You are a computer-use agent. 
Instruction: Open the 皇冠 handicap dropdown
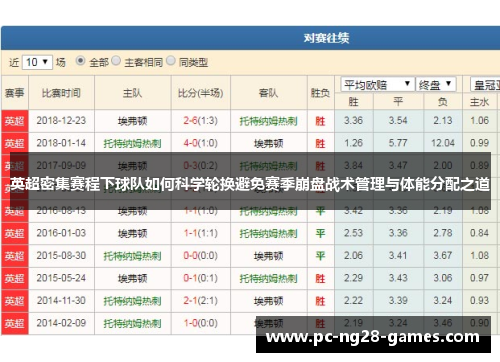tap(485, 85)
